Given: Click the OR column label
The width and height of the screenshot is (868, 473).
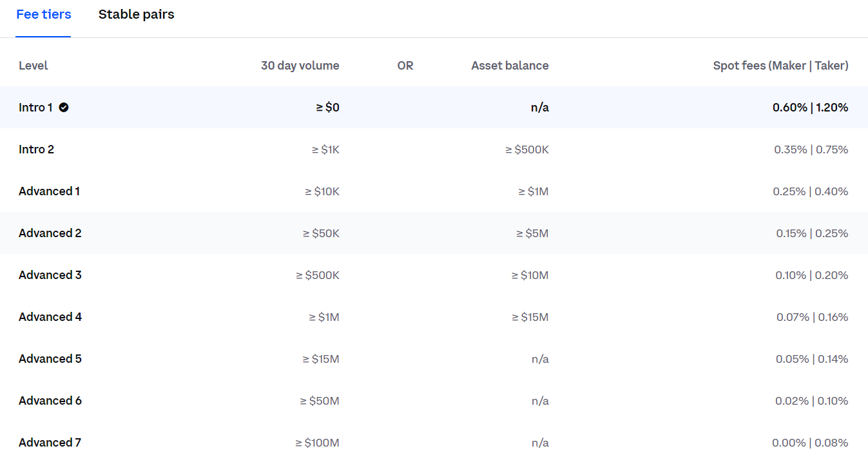Looking at the screenshot, I should click(405, 65).
